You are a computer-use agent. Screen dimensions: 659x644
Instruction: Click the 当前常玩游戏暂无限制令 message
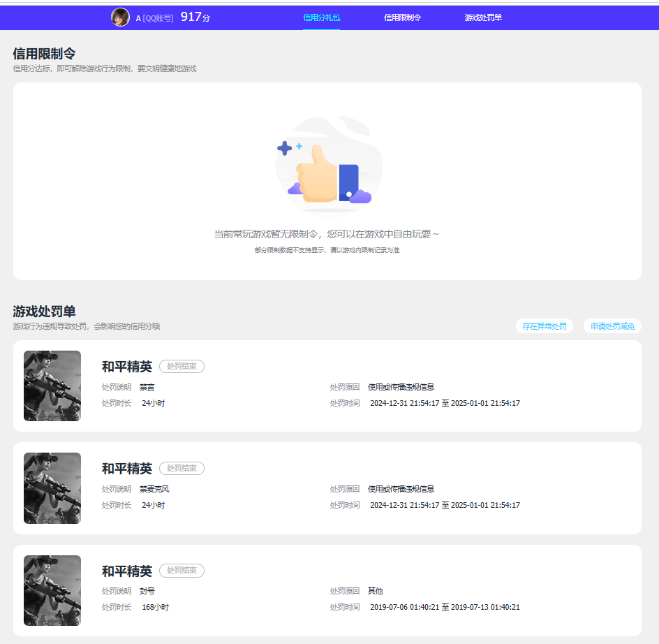[x=326, y=234]
